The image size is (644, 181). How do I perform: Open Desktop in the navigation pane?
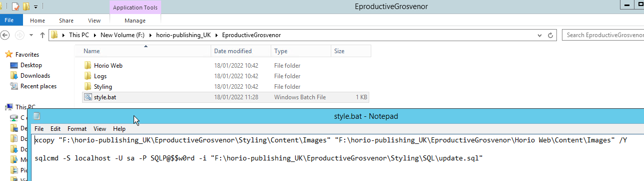[x=31, y=65]
